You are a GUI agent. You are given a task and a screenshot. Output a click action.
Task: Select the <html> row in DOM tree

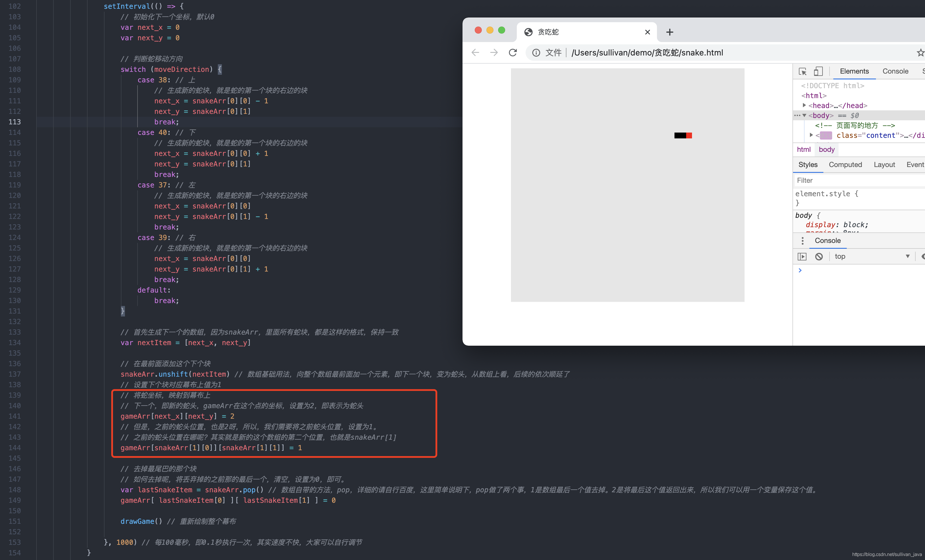pos(814,96)
